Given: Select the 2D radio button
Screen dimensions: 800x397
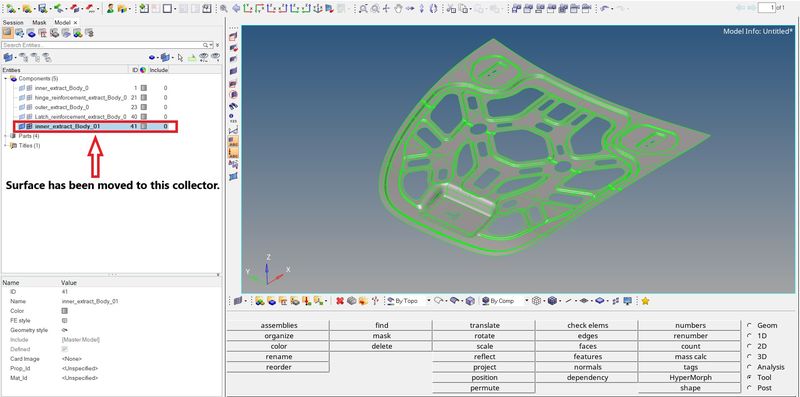Looking at the screenshot, I should tap(749, 346).
